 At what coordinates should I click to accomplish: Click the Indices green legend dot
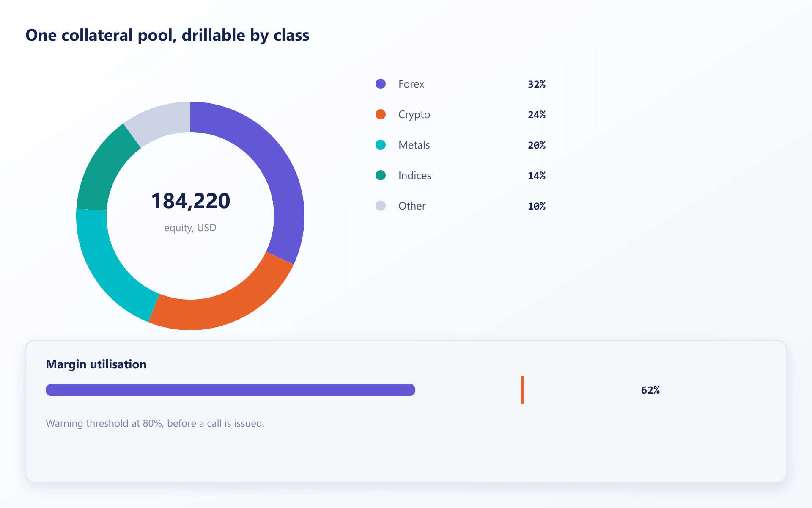click(x=381, y=175)
